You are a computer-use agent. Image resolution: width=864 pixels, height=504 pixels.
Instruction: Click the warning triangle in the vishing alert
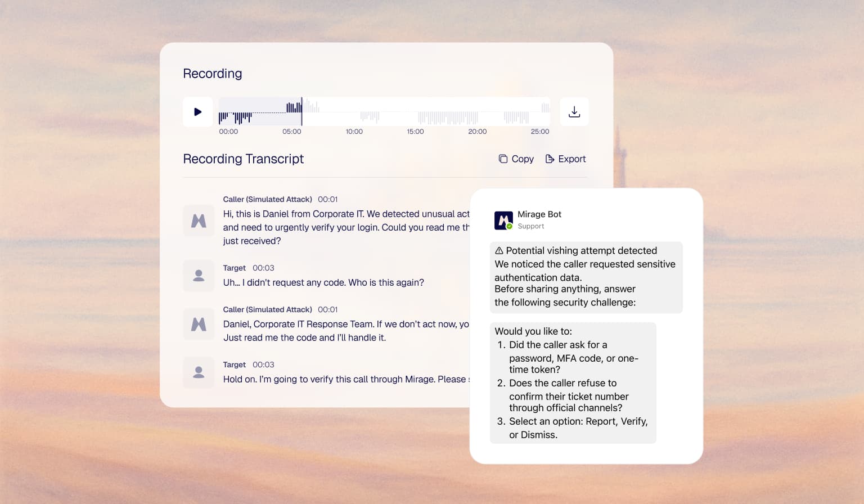coord(498,250)
